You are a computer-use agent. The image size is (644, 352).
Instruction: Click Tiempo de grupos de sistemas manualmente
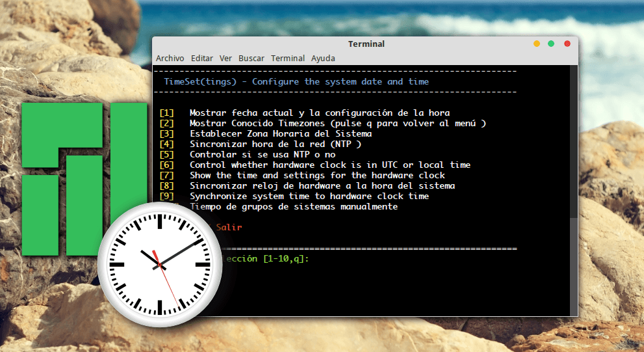tap(294, 206)
